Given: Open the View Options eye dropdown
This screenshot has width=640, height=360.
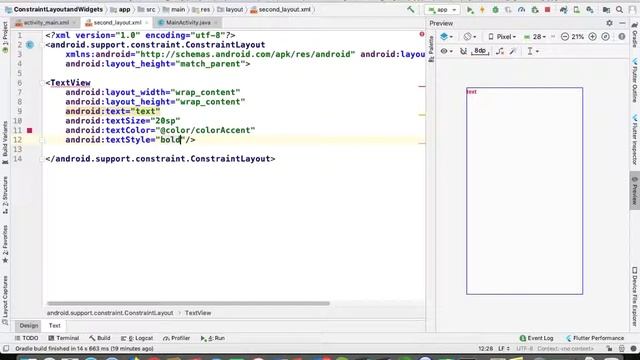Looking at the screenshot, I should pyautogui.click(x=447, y=51).
